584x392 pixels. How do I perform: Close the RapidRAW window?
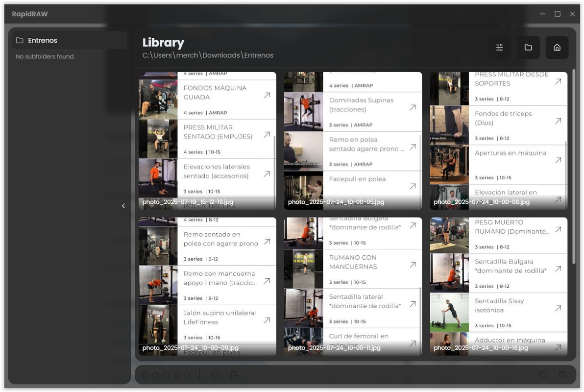pyautogui.click(x=572, y=14)
